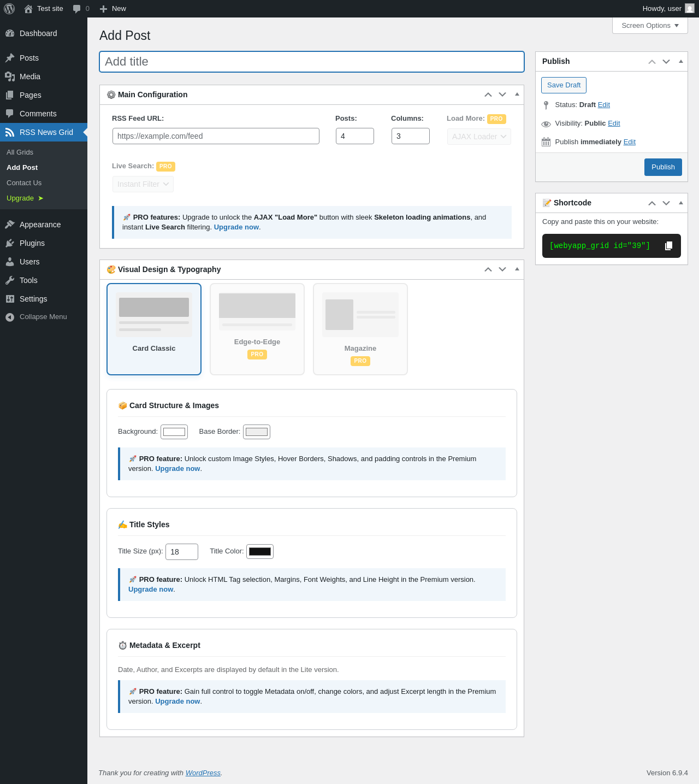This screenshot has height=784, width=699.
Task: Click the RSS Feed URL field
Action: (216, 136)
